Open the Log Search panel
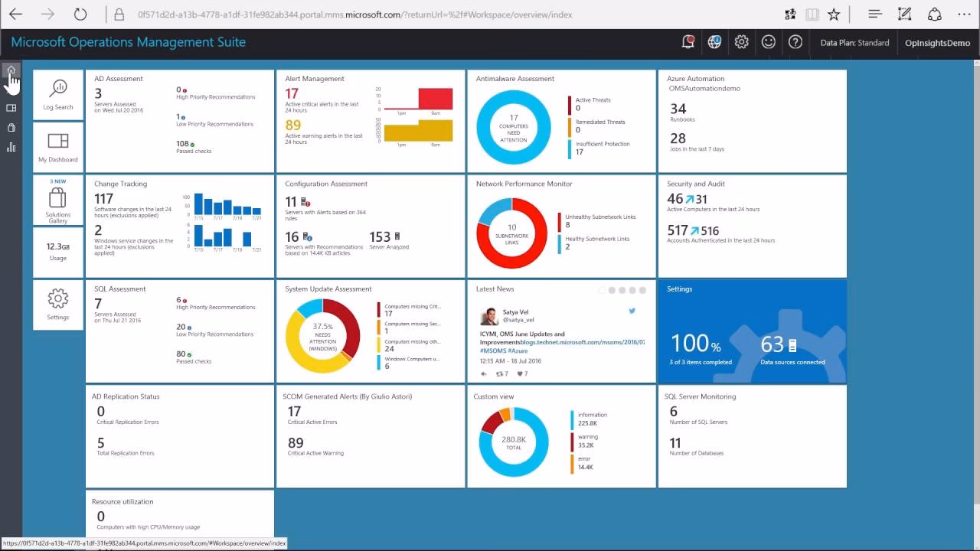 click(x=57, y=93)
